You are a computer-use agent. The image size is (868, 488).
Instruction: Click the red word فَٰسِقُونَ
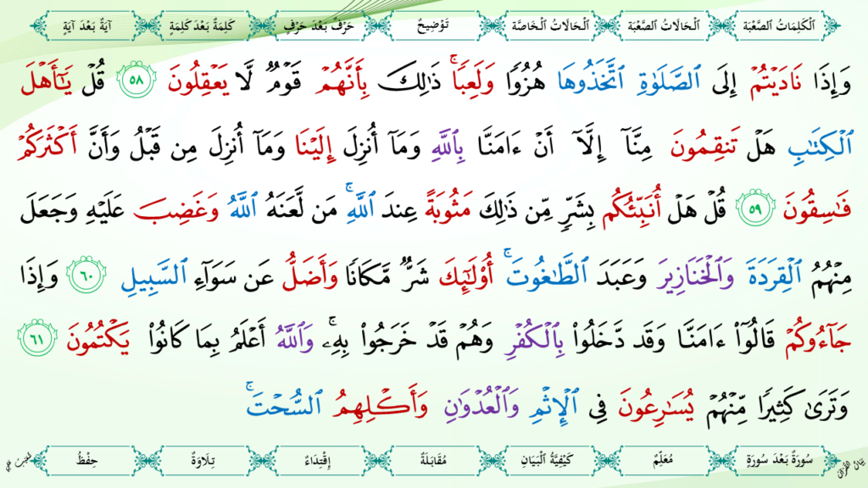[817, 210]
